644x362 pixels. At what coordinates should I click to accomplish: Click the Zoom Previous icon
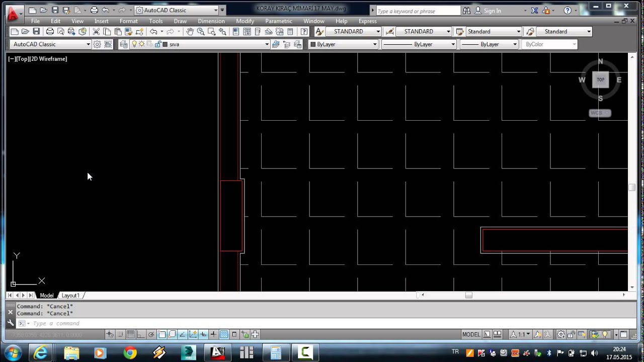(x=222, y=31)
